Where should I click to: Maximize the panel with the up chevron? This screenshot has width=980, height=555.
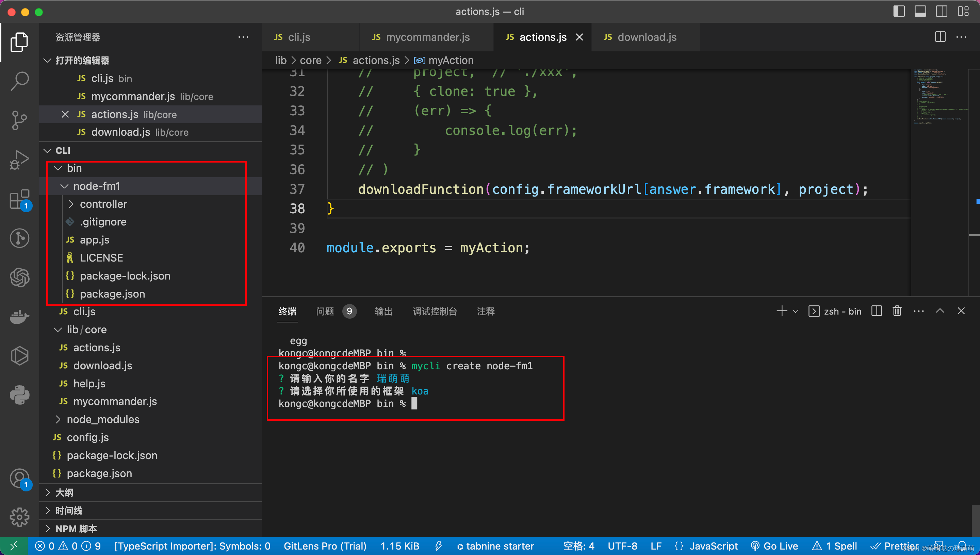pyautogui.click(x=940, y=311)
